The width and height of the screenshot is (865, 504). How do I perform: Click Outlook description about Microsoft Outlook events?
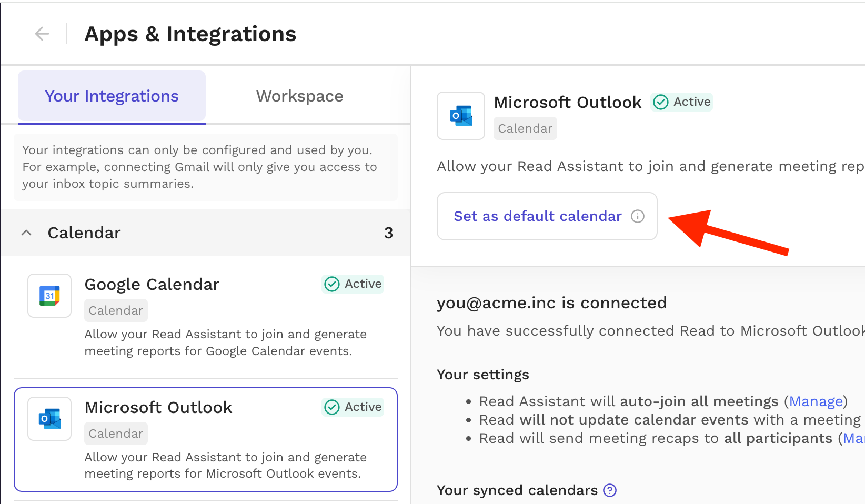226,466
